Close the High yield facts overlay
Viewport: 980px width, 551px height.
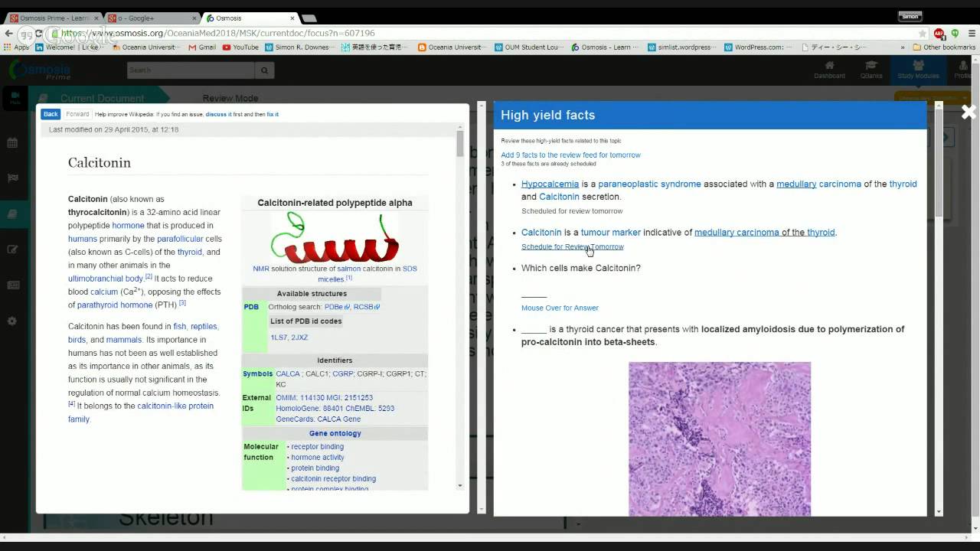[969, 112]
